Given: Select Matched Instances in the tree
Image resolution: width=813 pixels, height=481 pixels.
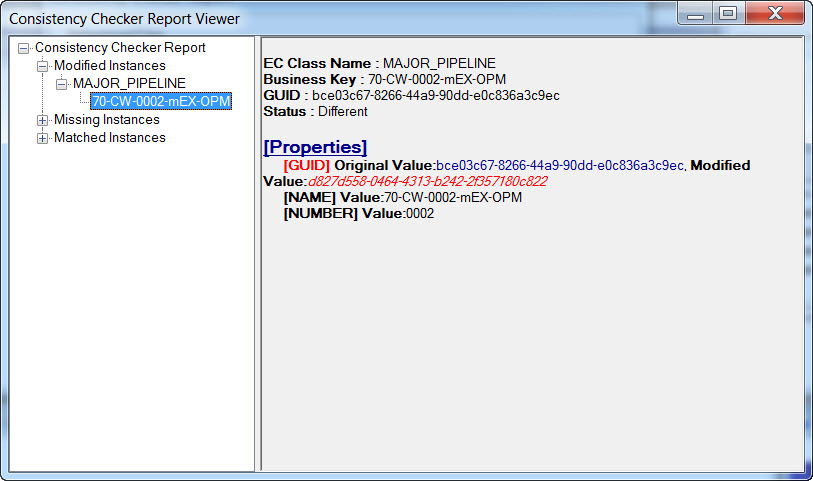Looking at the screenshot, I should [110, 138].
